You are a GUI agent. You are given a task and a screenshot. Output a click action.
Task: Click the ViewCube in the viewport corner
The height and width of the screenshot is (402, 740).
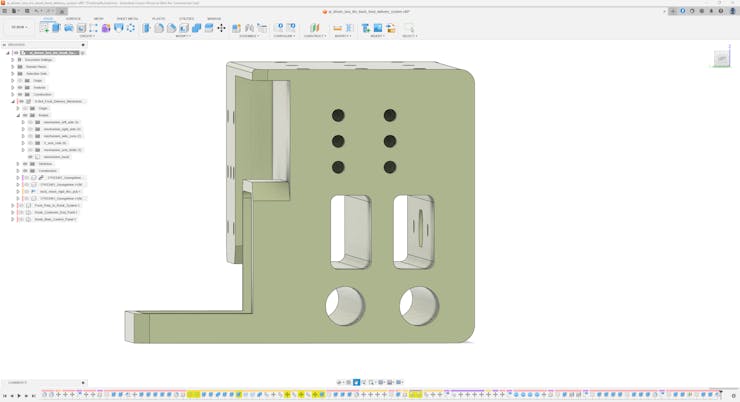[722, 59]
